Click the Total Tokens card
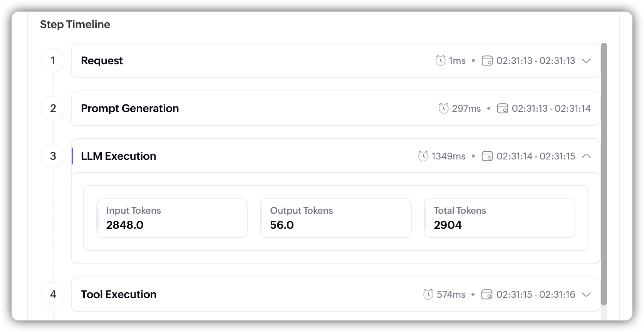 500,218
